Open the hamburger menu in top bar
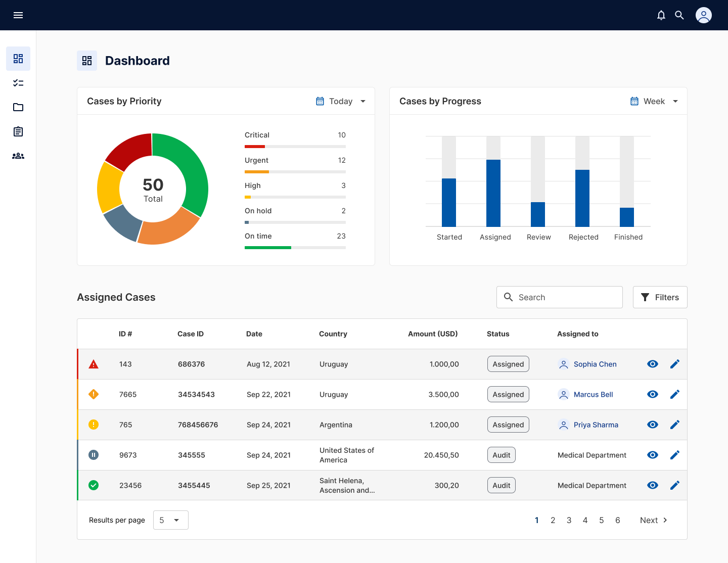The image size is (728, 563). point(18,15)
